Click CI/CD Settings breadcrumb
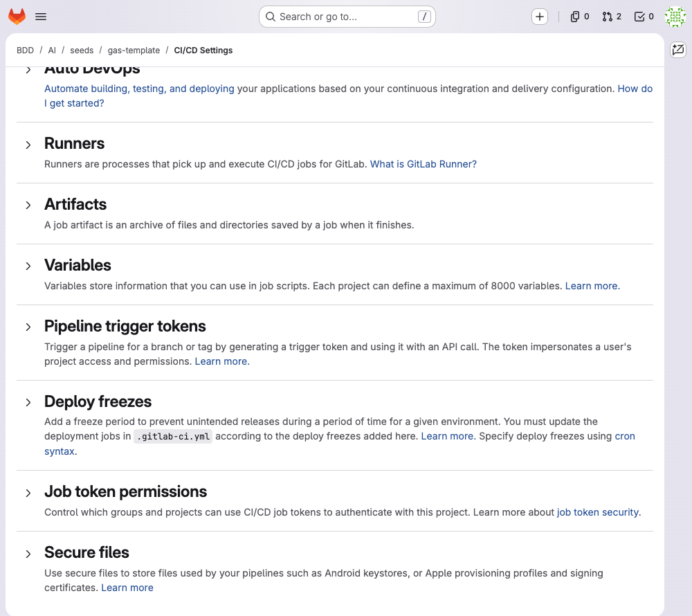This screenshot has height=616, width=692. tap(203, 51)
